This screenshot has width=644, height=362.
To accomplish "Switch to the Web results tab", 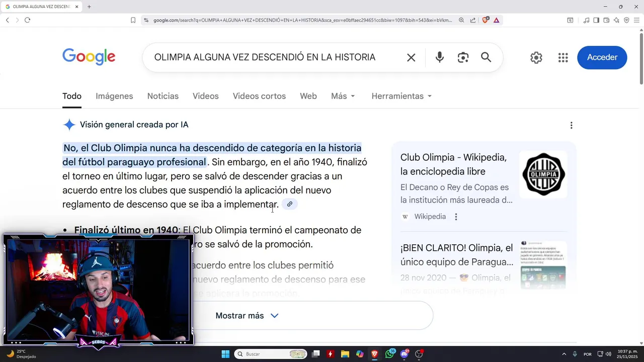I will pyautogui.click(x=308, y=96).
